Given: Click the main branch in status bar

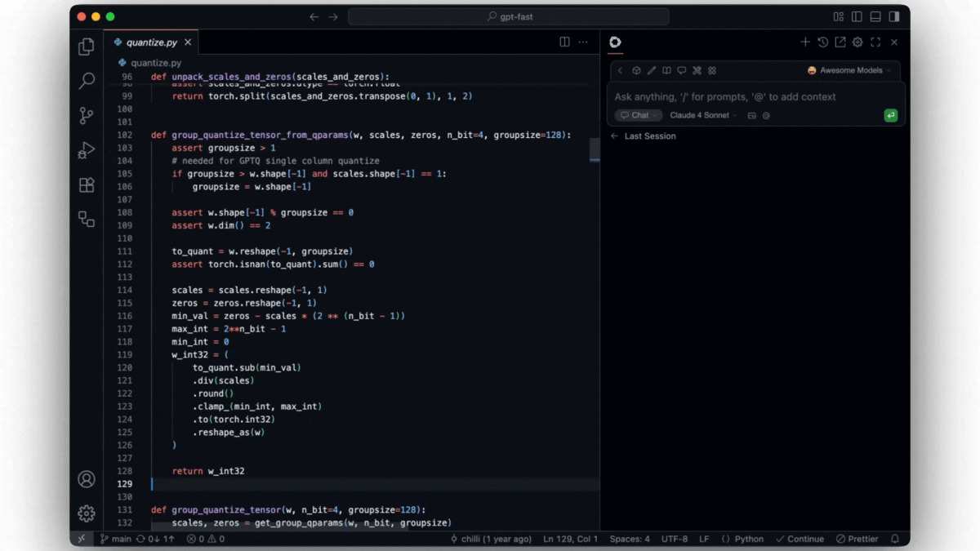Looking at the screenshot, I should 115,539.
